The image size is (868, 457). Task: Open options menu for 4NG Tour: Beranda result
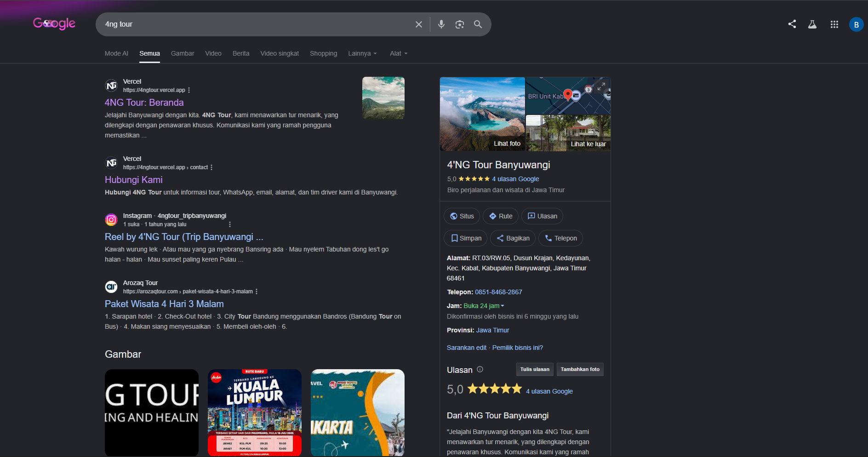[x=189, y=90]
